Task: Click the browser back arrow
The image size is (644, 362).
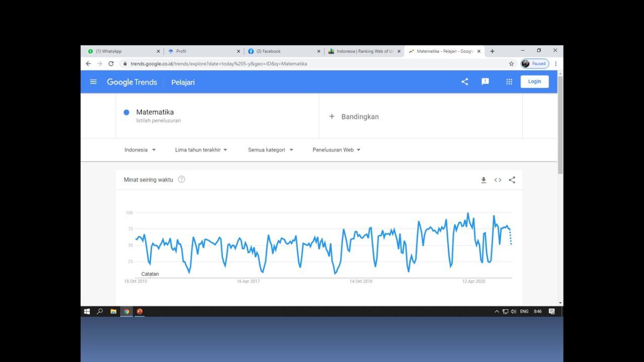Action: coord(88,64)
